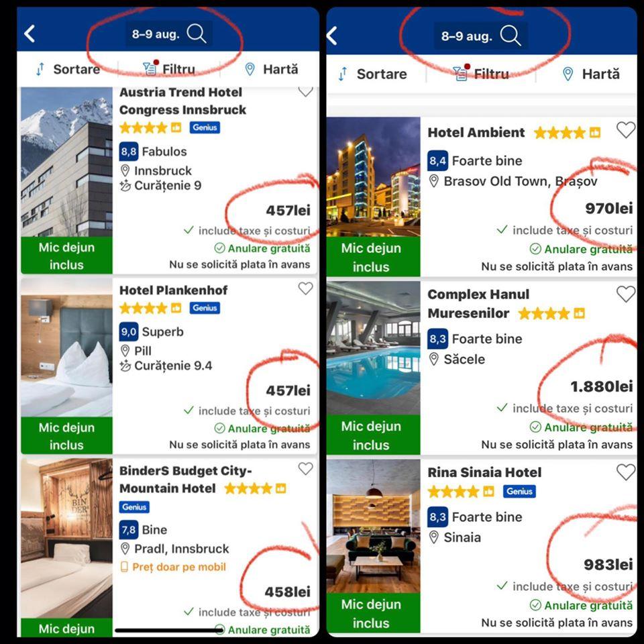Image resolution: width=644 pixels, height=644 pixels.
Task: Click Hotel Ambient night photo thumbnail
Action: tap(374, 177)
